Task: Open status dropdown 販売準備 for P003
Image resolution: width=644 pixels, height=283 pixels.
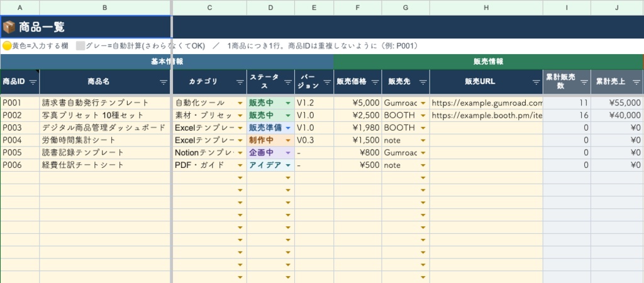Action: 288,128
